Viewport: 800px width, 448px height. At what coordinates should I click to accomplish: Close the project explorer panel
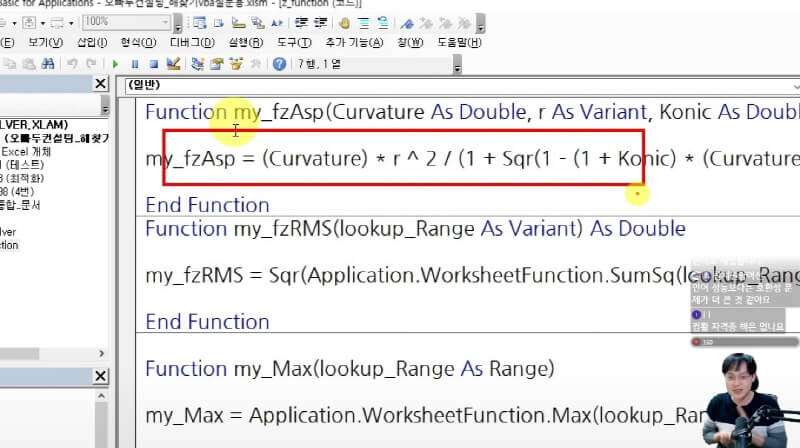[x=101, y=84]
